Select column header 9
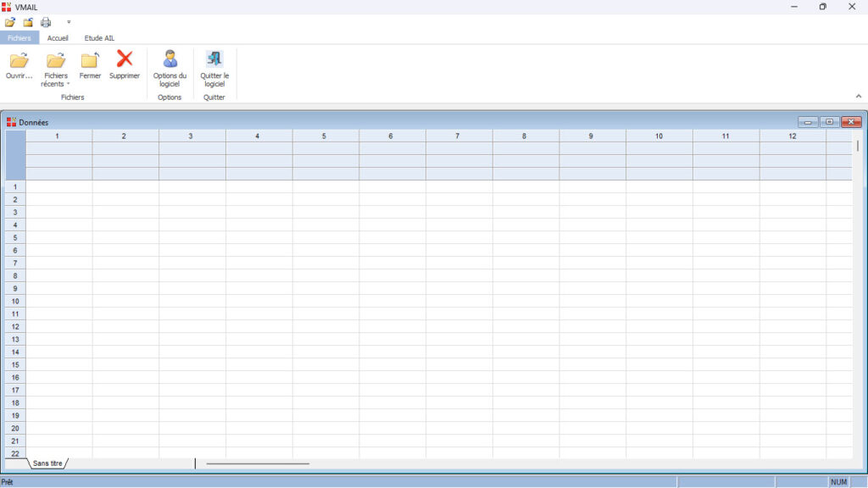 pos(593,136)
